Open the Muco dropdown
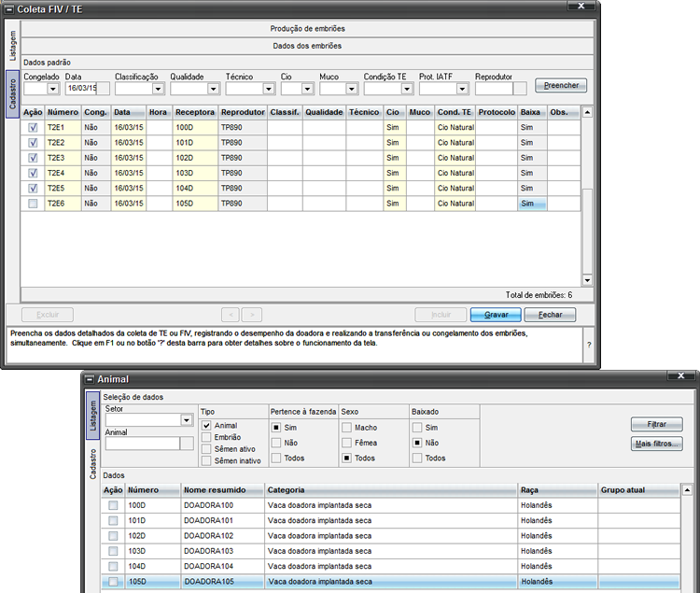 (x=352, y=89)
